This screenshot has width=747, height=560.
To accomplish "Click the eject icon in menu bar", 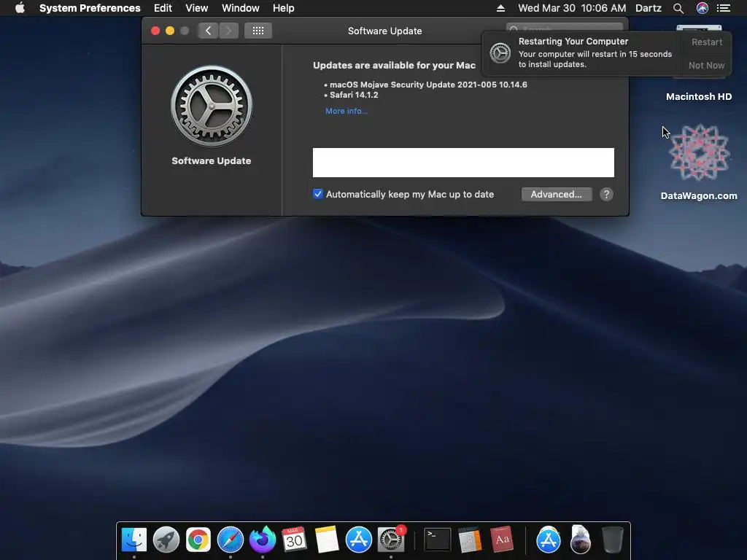I will 500,8.
